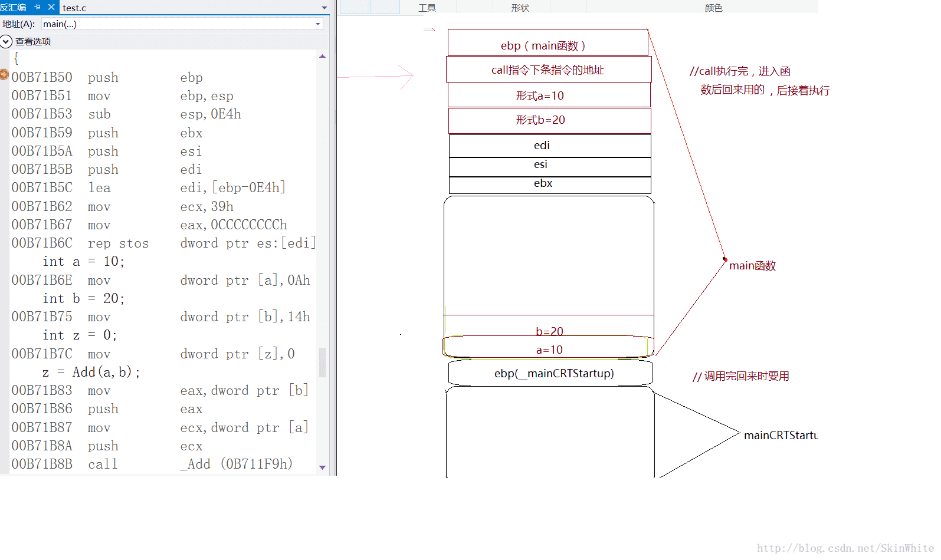941x560 pixels.
Task: Click the disassembly vertical scrollbar thumb
Action: pyautogui.click(x=322, y=362)
